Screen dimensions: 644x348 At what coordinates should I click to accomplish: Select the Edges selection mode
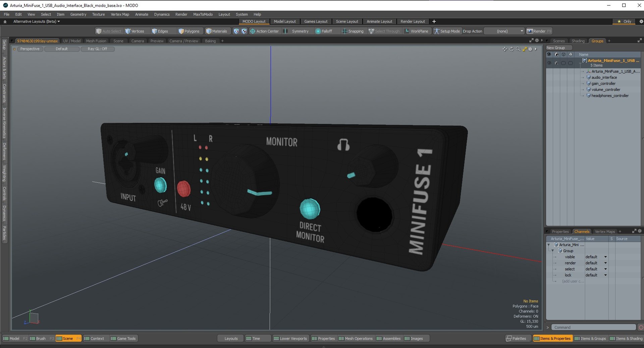point(160,31)
